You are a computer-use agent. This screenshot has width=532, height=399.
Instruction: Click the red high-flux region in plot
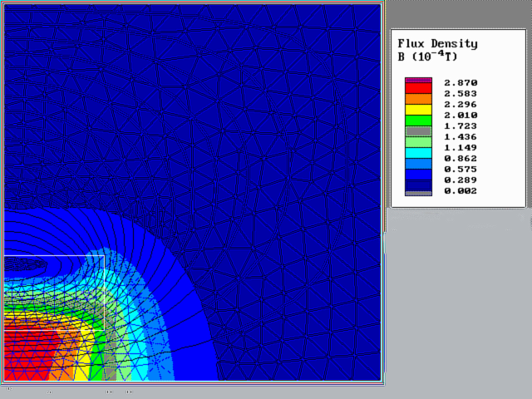click(29, 353)
